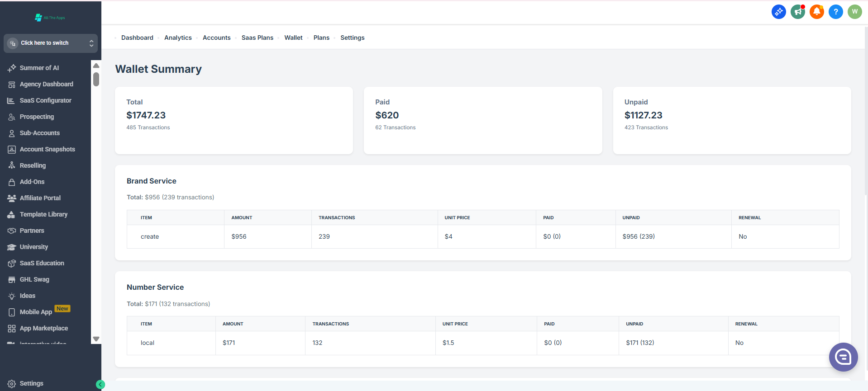Open the user profile avatar

[x=854, y=12]
